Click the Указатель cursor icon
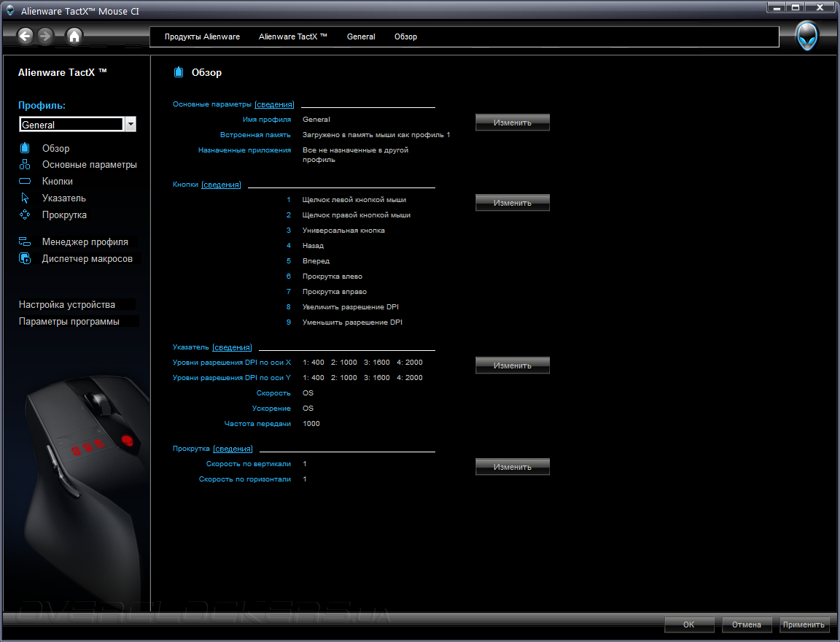Image resolution: width=840 pixels, height=642 pixels. (25, 198)
